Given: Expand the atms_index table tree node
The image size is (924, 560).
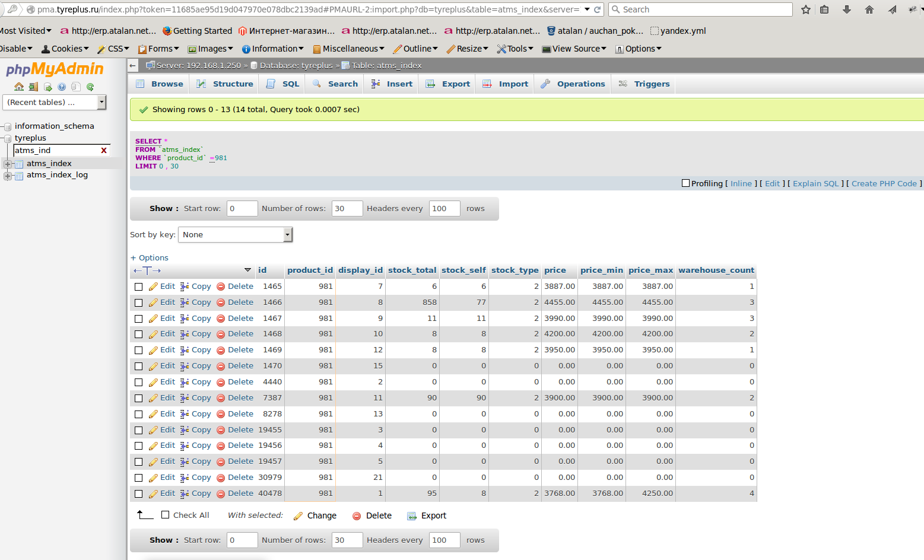Looking at the screenshot, I should point(8,164).
